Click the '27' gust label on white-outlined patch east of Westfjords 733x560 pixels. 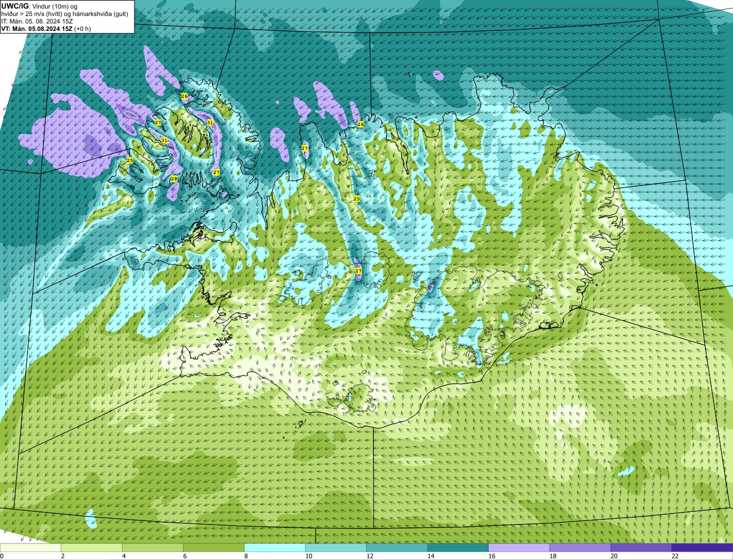tap(305, 148)
